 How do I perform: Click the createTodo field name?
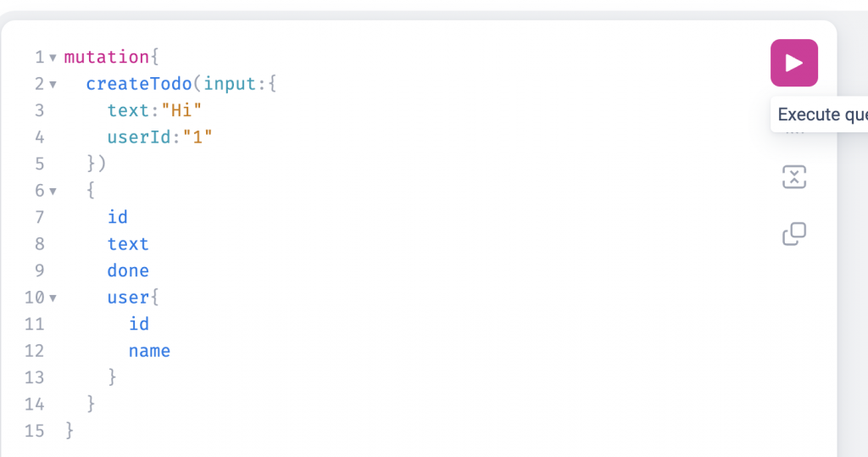[138, 84]
